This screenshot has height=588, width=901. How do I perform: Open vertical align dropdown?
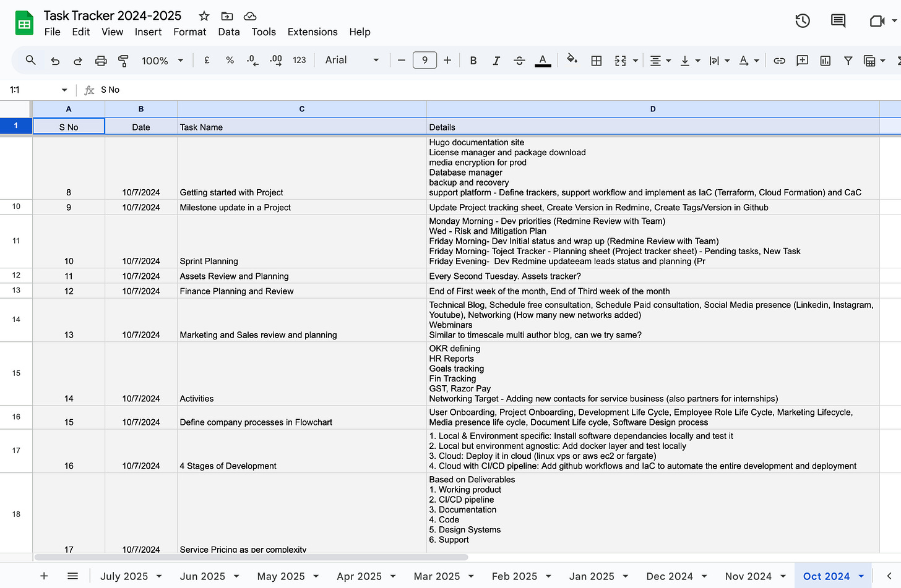690,61
